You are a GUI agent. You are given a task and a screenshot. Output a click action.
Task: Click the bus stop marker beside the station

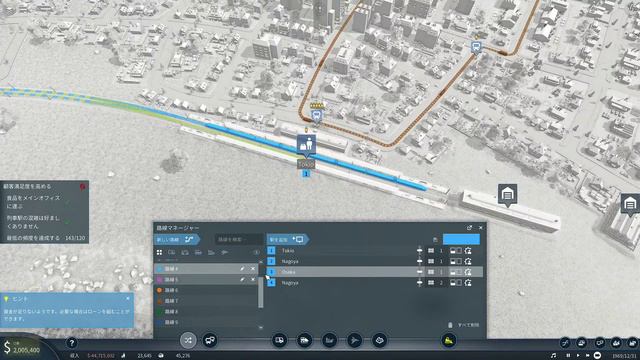(317, 116)
